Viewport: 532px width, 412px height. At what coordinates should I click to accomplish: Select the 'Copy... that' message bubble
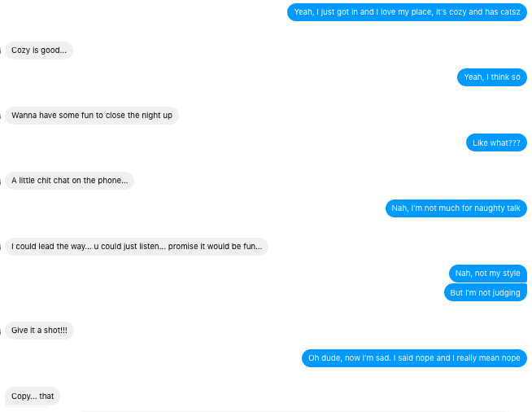click(33, 396)
